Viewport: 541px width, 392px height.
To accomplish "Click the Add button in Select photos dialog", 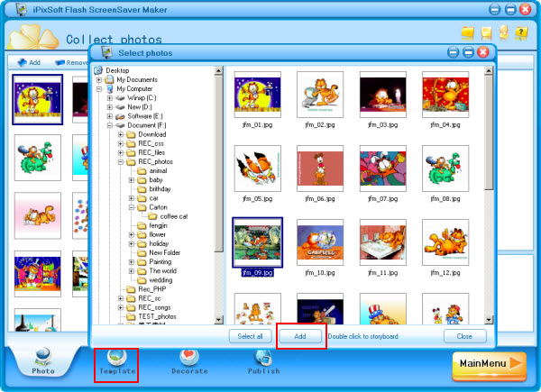I will (x=300, y=336).
